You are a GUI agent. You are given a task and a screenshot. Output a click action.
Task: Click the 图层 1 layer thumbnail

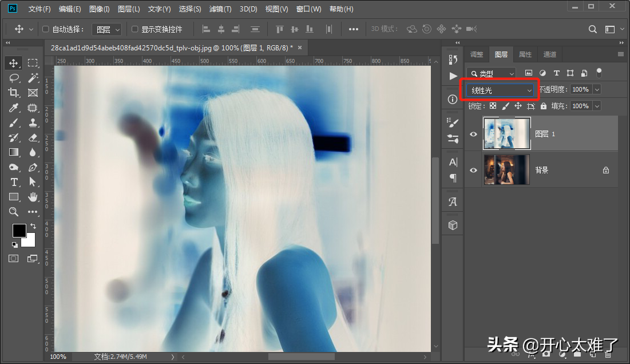pos(506,134)
